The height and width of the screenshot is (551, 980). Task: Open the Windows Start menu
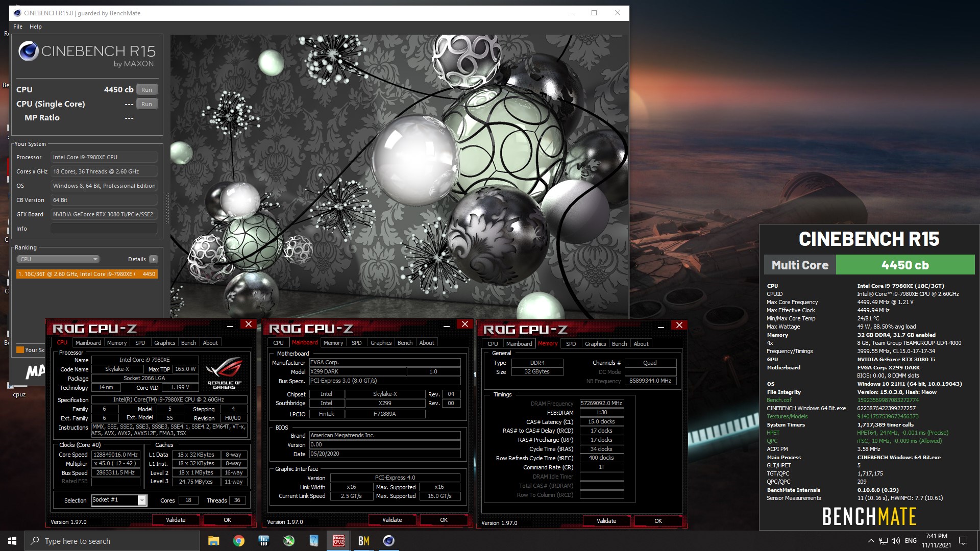[x=12, y=541]
